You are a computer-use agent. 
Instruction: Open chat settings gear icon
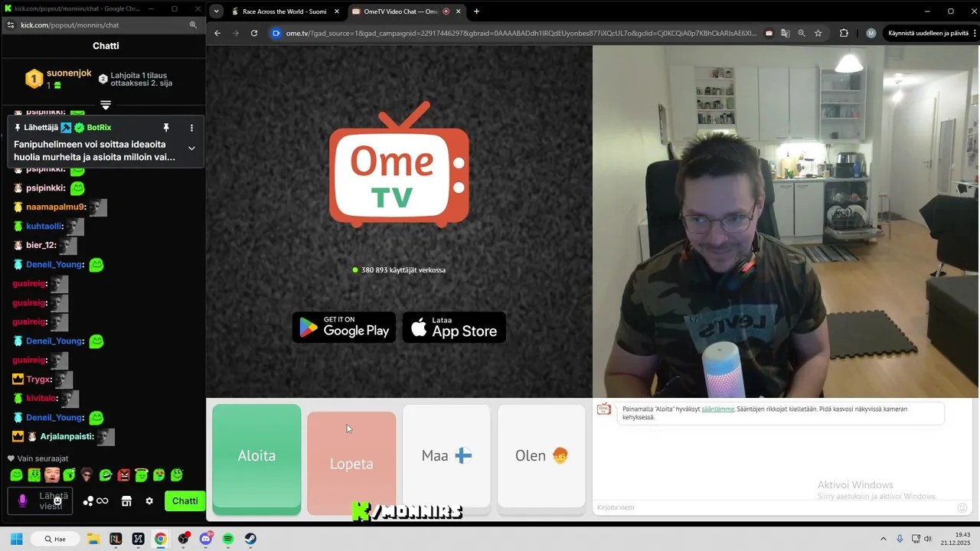(149, 501)
